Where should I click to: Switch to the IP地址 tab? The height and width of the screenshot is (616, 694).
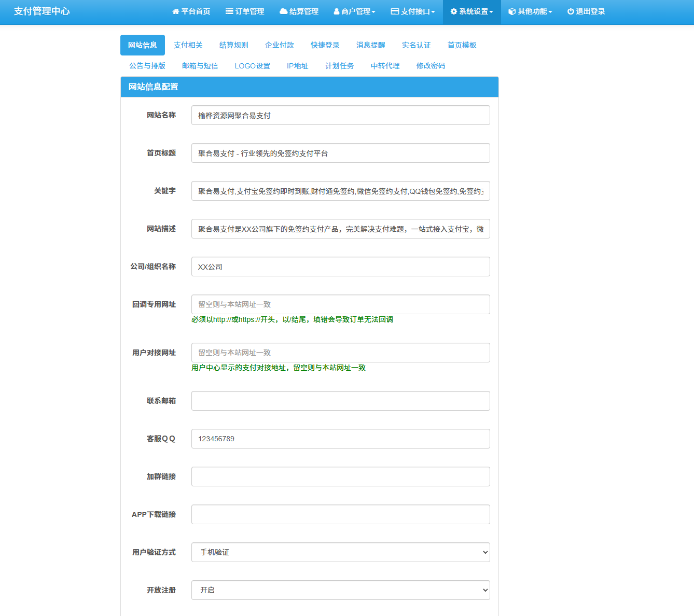(298, 66)
